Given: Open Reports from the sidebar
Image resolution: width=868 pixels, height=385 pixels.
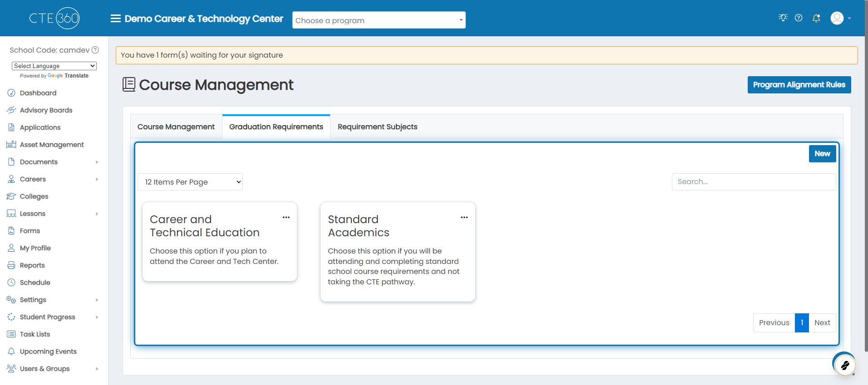Looking at the screenshot, I should [32, 265].
